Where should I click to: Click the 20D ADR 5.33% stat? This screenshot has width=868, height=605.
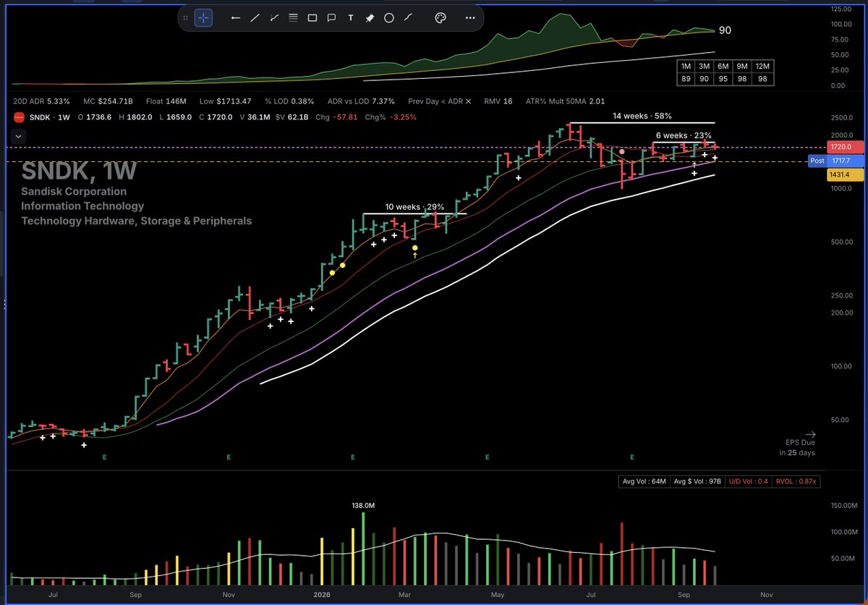[43, 101]
